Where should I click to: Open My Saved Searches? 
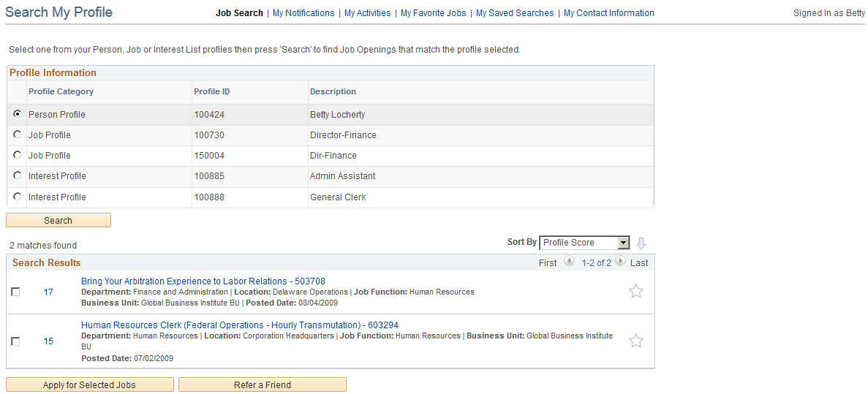515,12
